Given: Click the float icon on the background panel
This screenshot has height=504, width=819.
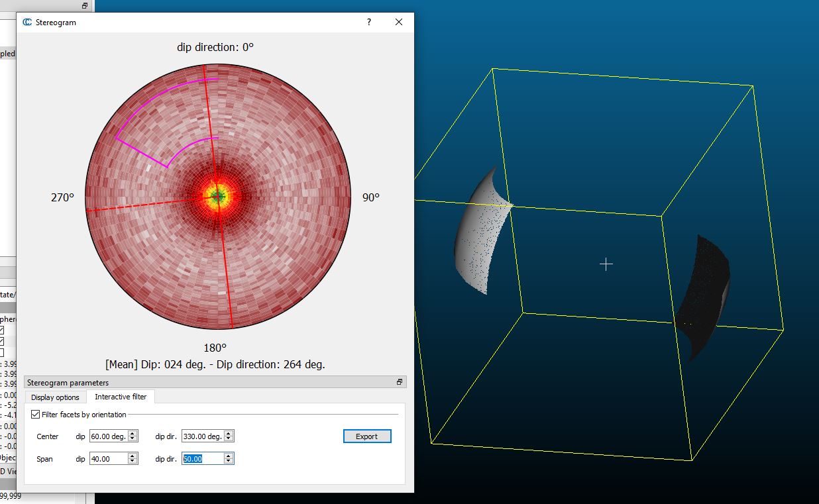Looking at the screenshot, I should 85,5.
